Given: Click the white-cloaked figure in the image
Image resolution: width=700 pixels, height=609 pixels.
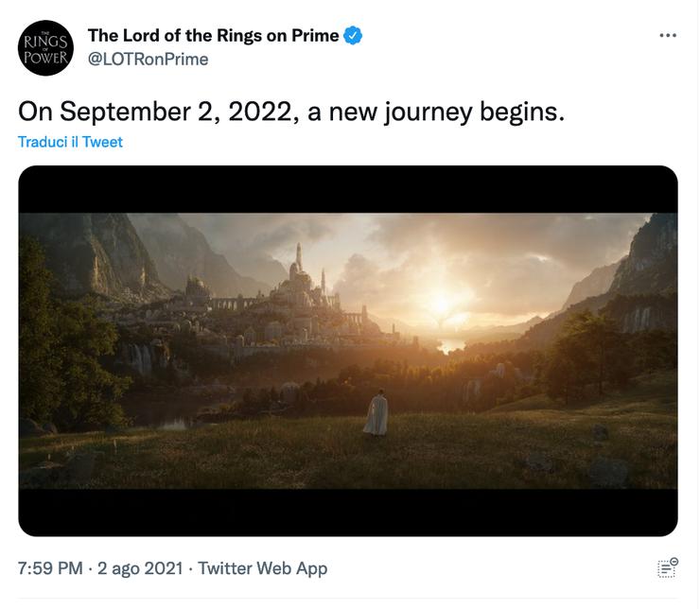Looking at the screenshot, I should (376, 412).
